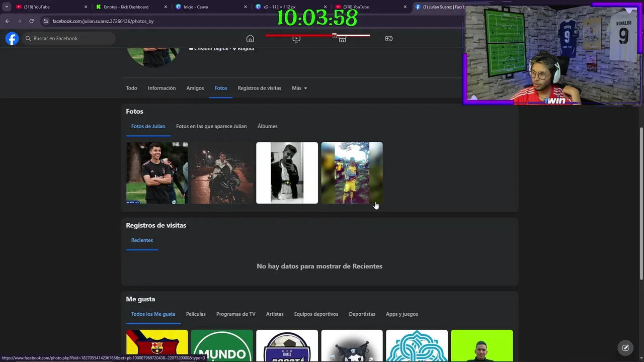Select the Apps y juegos tab

click(x=402, y=314)
